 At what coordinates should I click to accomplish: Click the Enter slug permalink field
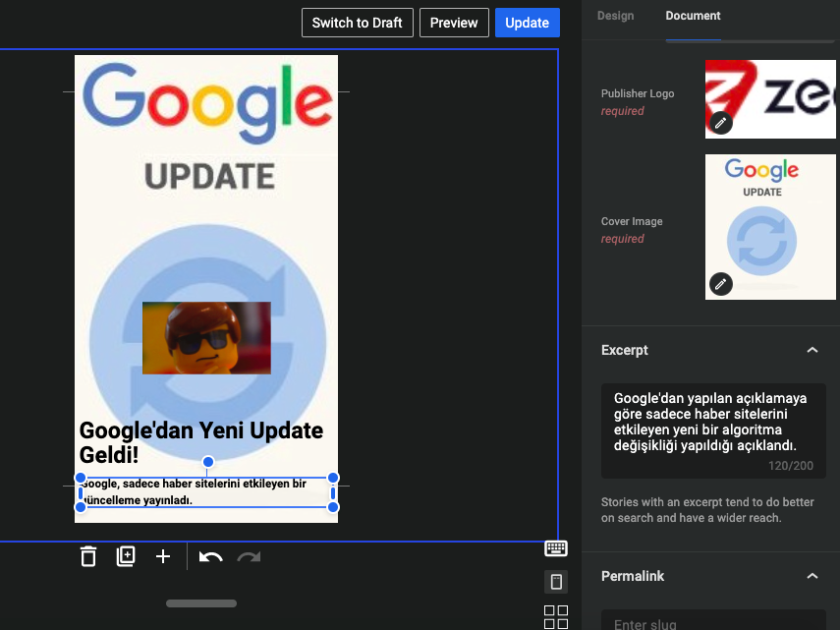pos(713,621)
